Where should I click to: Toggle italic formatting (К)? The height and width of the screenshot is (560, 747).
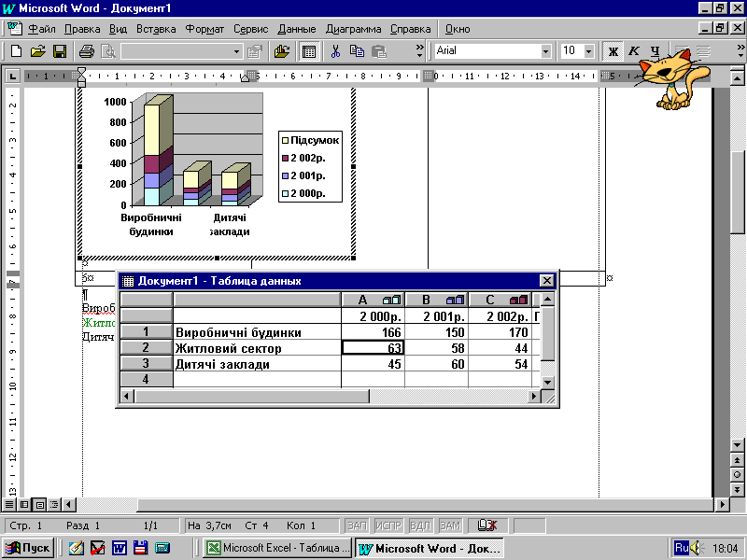(634, 51)
